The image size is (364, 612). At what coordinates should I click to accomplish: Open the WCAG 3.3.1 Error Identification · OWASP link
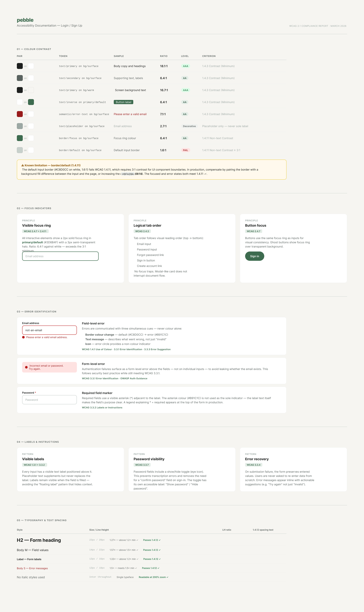pyautogui.click(x=115, y=378)
